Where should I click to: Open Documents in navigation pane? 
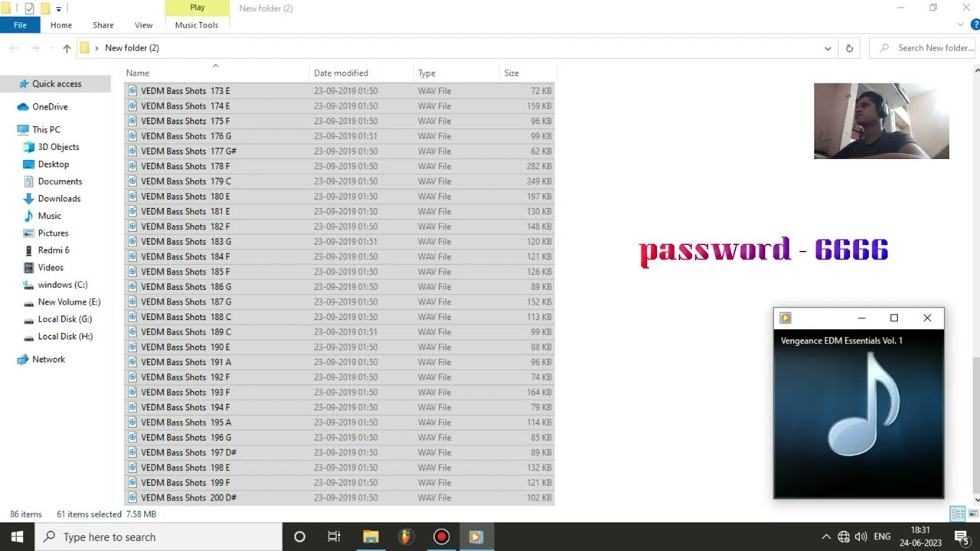click(60, 181)
